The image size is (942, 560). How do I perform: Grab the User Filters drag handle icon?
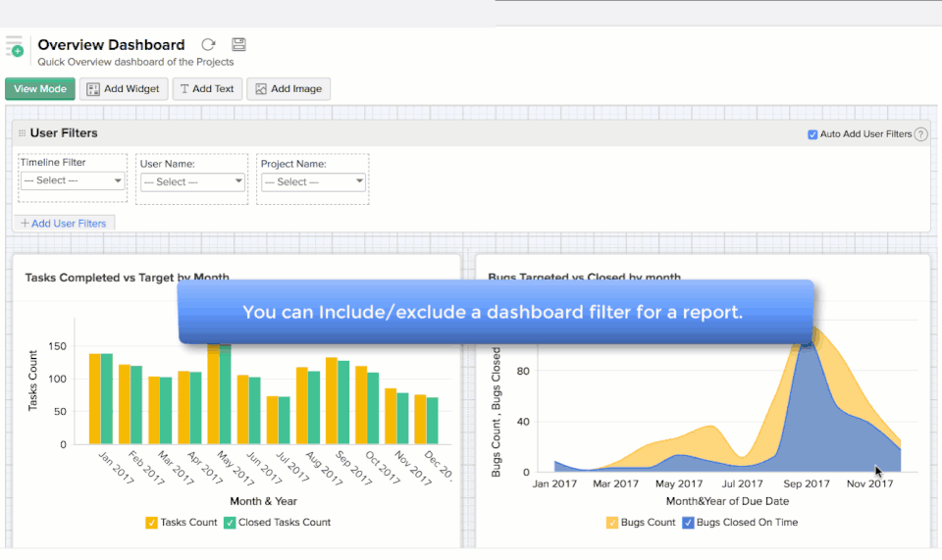click(x=22, y=133)
